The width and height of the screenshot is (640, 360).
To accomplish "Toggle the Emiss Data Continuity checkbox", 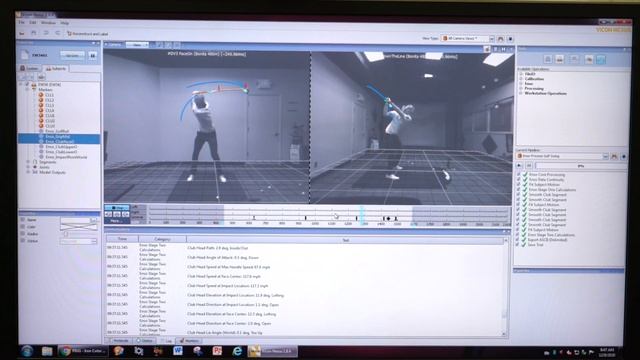I will (x=518, y=179).
